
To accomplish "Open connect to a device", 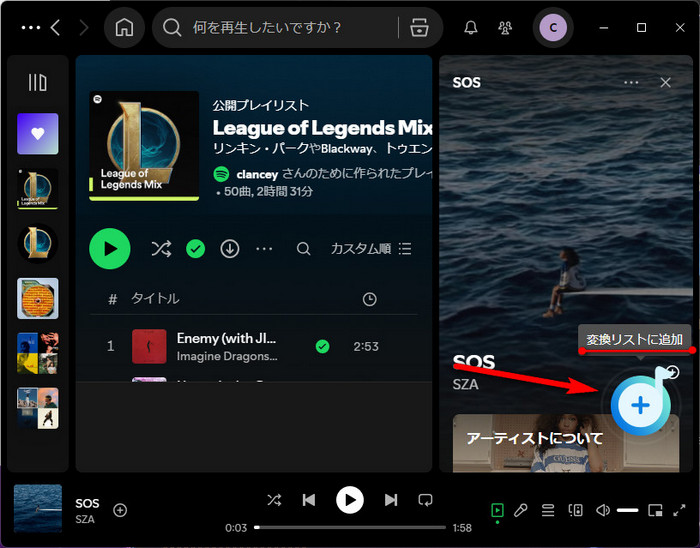I will click(575, 510).
